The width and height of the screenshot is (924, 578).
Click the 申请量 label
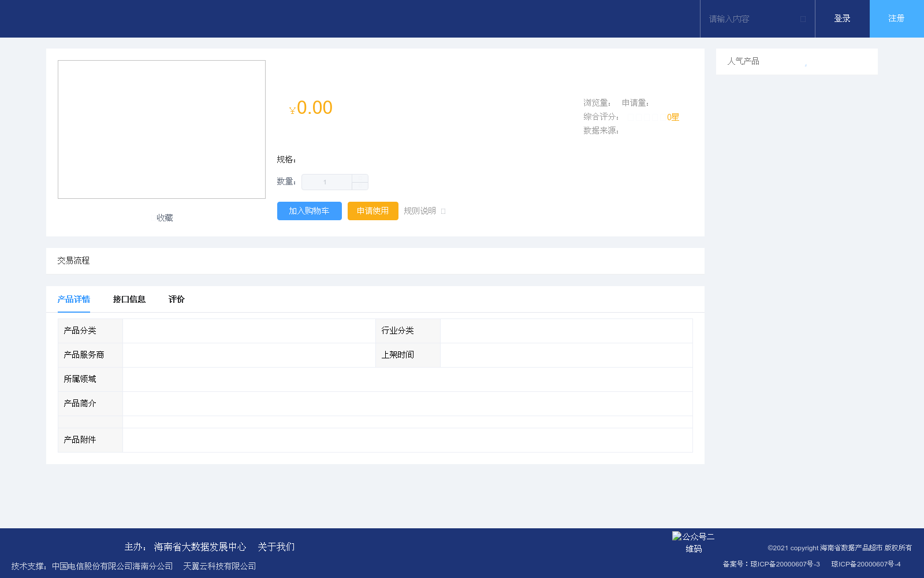[x=635, y=103]
